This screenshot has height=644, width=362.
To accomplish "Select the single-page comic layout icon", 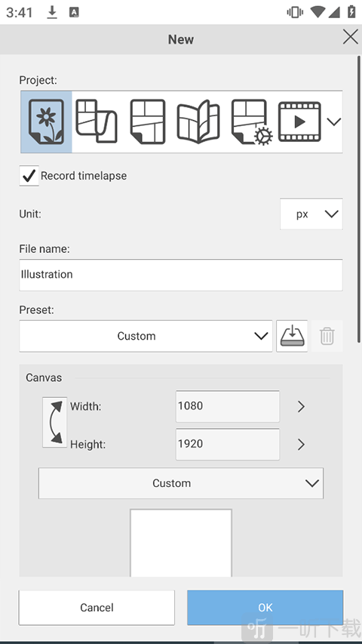I will (x=148, y=122).
